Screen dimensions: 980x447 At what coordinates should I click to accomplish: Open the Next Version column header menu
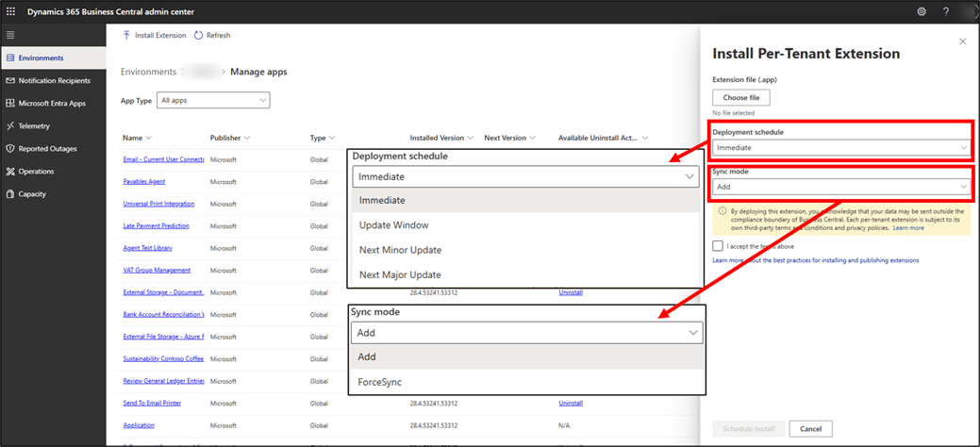click(x=509, y=138)
